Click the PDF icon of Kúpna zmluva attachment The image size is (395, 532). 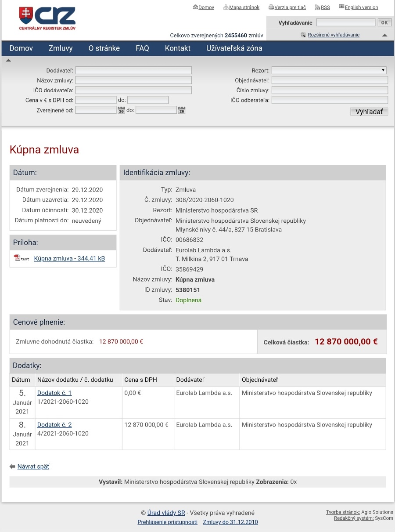click(18, 258)
